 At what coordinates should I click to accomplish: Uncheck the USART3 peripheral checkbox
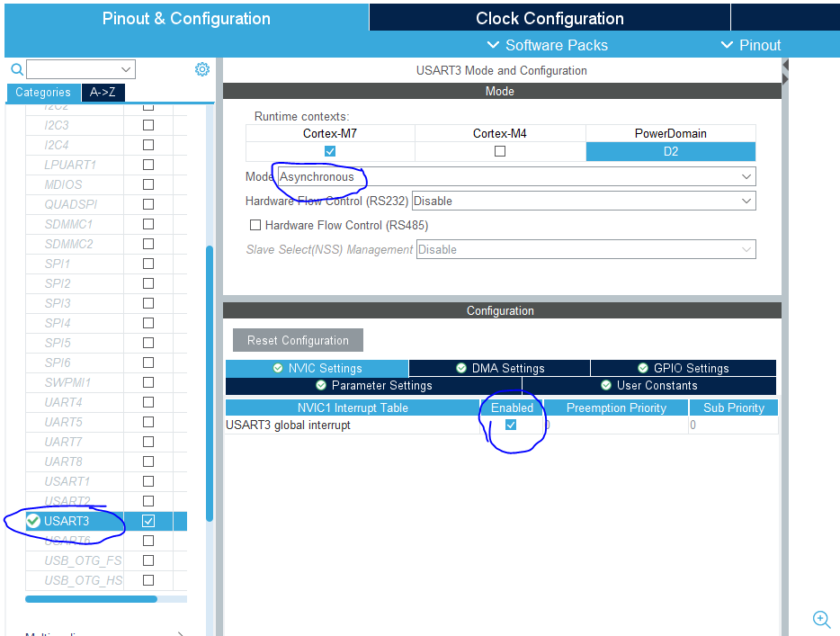tap(148, 521)
